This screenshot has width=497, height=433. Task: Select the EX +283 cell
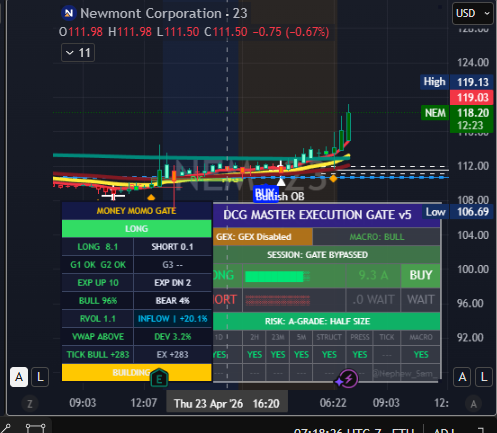(172, 355)
